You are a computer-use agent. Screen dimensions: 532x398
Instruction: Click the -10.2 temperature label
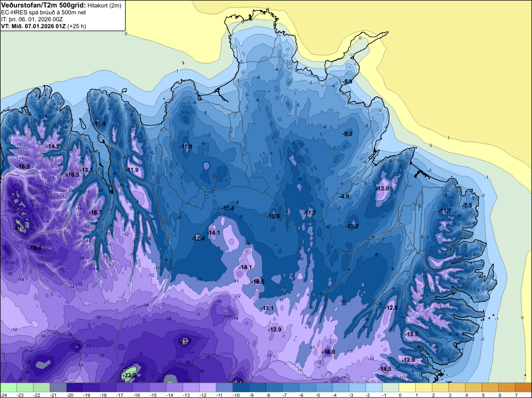coord(352,226)
